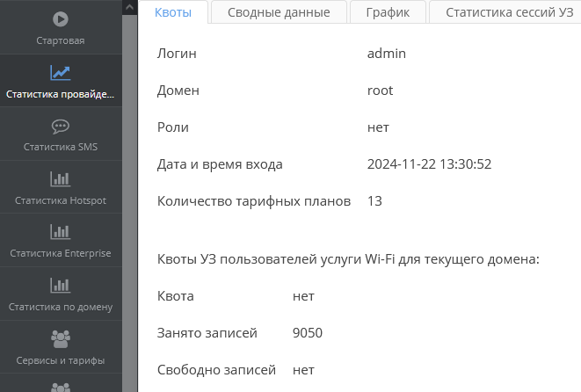Switch to the График tab

coord(388,12)
